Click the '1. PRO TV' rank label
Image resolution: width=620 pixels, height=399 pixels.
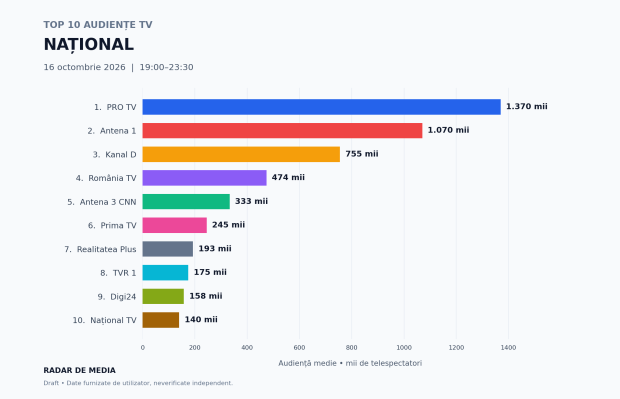point(115,107)
